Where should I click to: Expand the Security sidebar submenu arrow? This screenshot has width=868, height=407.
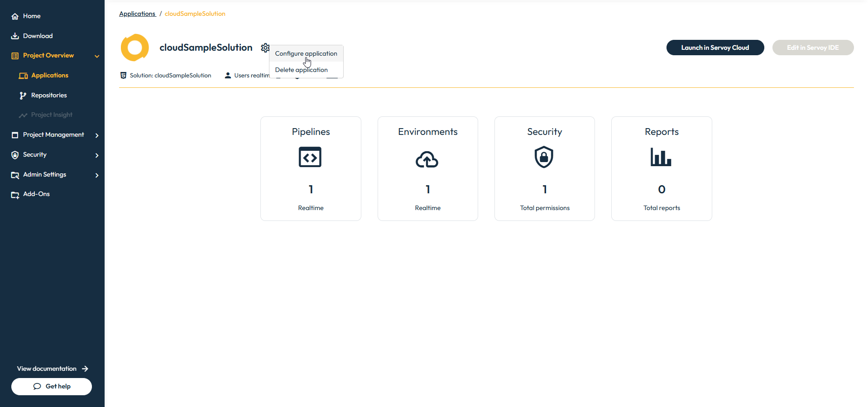tap(97, 155)
